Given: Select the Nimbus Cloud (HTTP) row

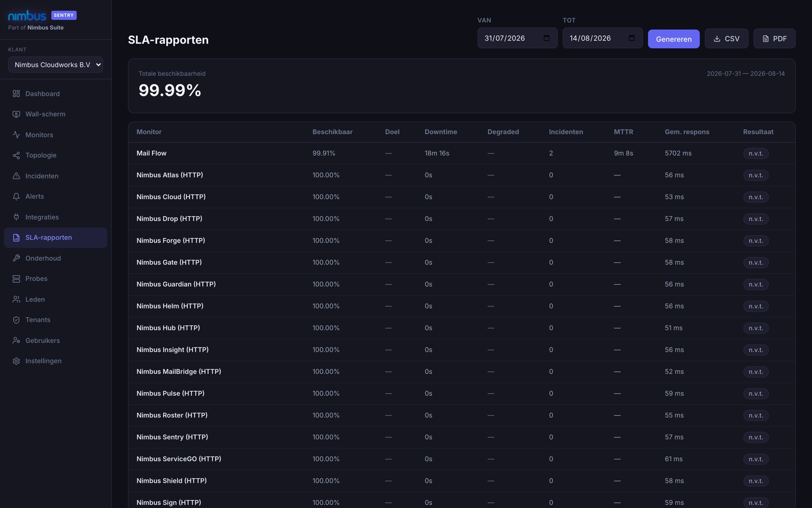Looking at the screenshot, I should (x=462, y=197).
